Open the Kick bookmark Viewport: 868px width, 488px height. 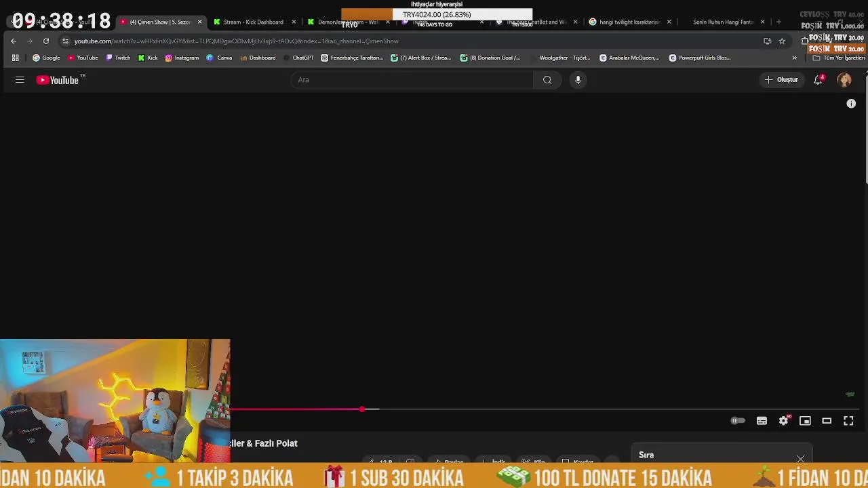tap(147, 58)
